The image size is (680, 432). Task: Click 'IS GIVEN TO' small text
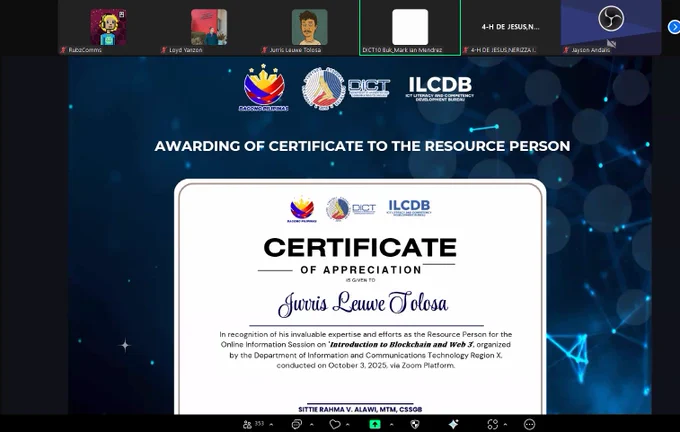pyautogui.click(x=360, y=280)
